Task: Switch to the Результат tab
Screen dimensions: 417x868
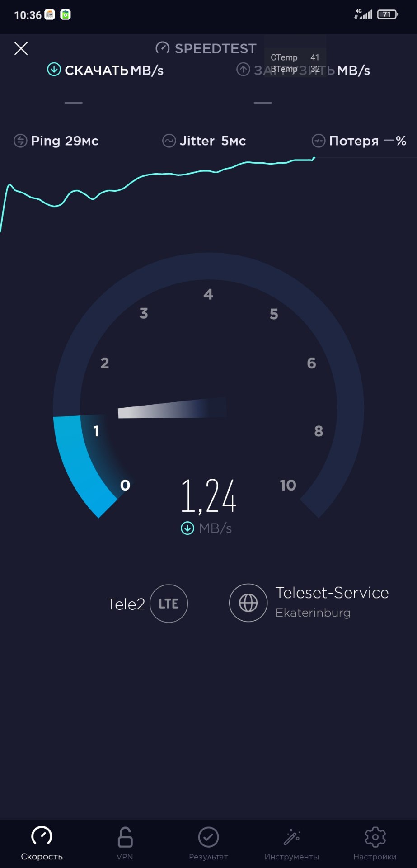Action: point(208,844)
